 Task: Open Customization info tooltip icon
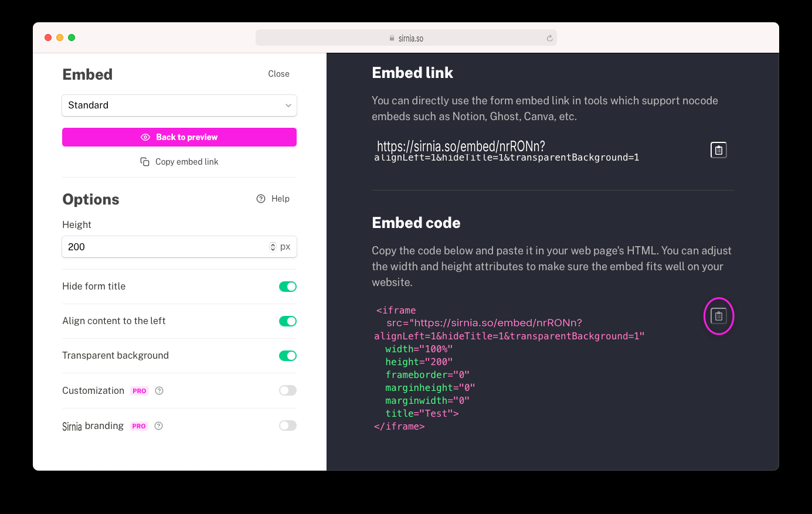pos(159,390)
